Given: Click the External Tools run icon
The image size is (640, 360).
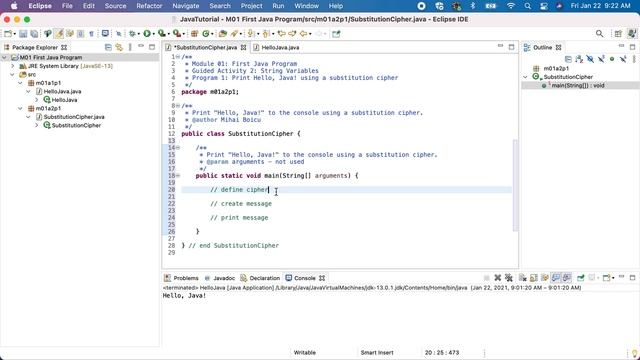Looking at the screenshot, I should click(176, 34).
